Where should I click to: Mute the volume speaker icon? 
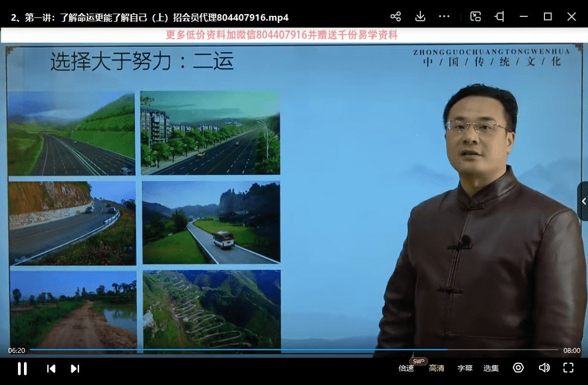pos(544,368)
